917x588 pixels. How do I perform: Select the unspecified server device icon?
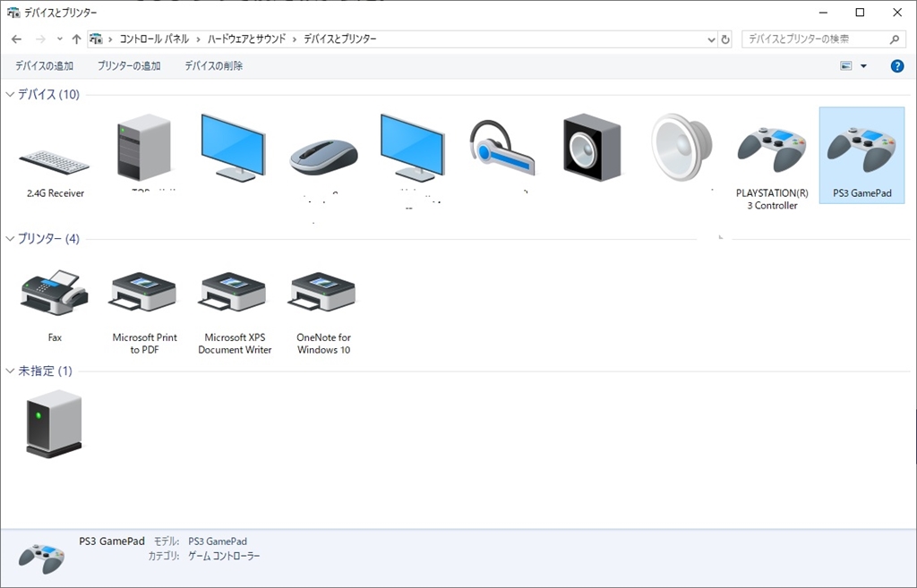coord(55,423)
